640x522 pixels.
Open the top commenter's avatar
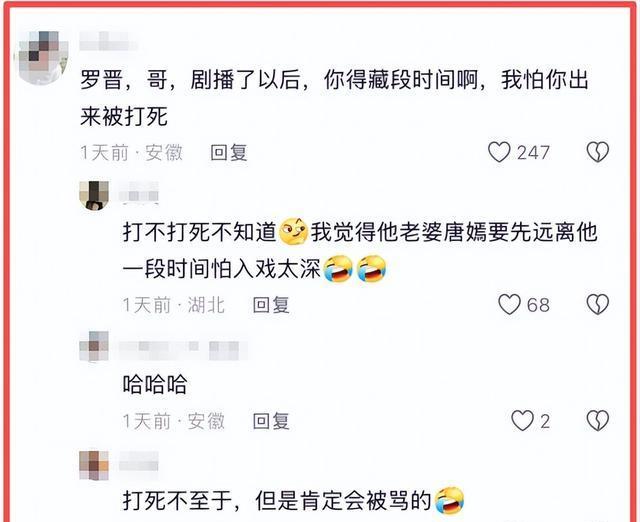click(x=41, y=57)
